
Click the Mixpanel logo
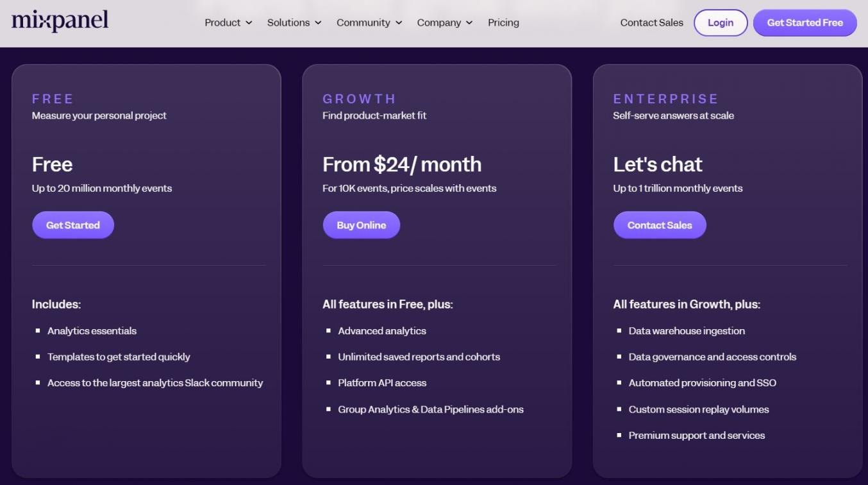point(60,21)
